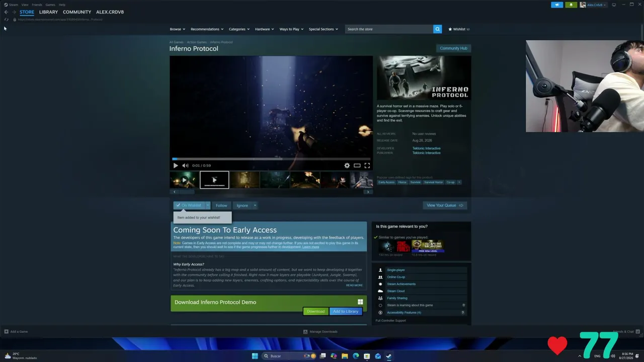Screen dimensions: 644x362
Task: Open the Special Sections dropdown
Action: pyautogui.click(x=323, y=29)
